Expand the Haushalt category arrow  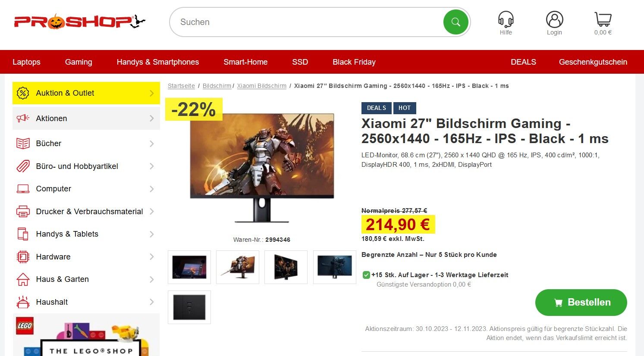coord(151,302)
